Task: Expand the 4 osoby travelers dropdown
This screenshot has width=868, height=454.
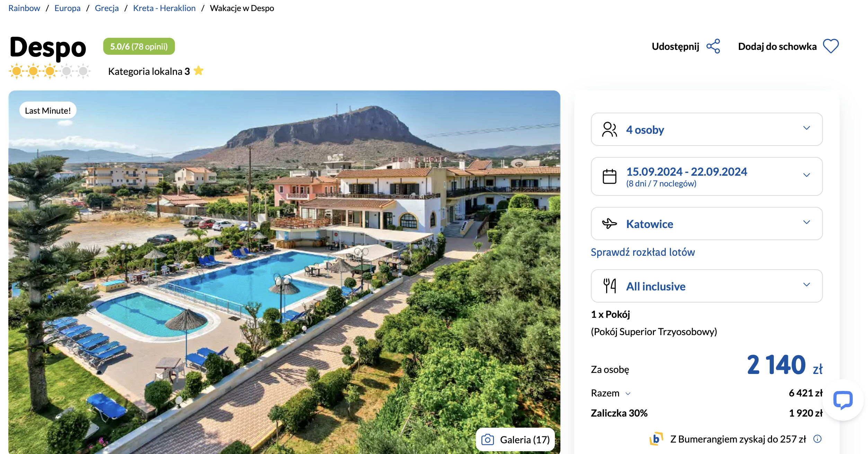Action: coord(707,129)
